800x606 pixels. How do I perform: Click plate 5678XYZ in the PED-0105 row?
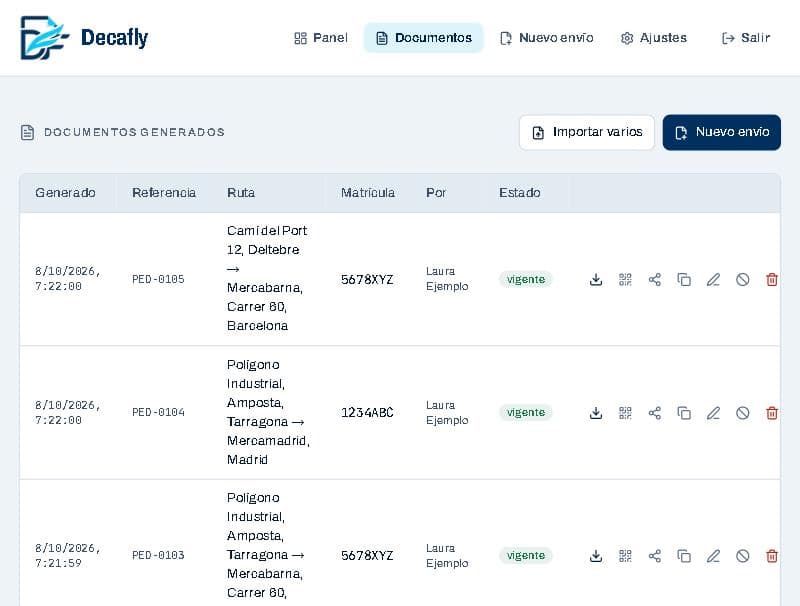click(x=367, y=280)
